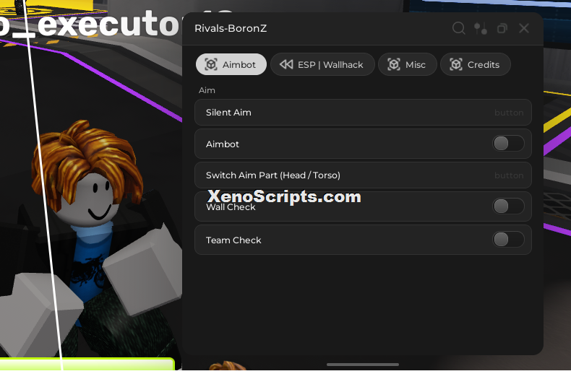Activate the Silent Aim button
The height and width of the screenshot is (392, 571).
coord(363,113)
